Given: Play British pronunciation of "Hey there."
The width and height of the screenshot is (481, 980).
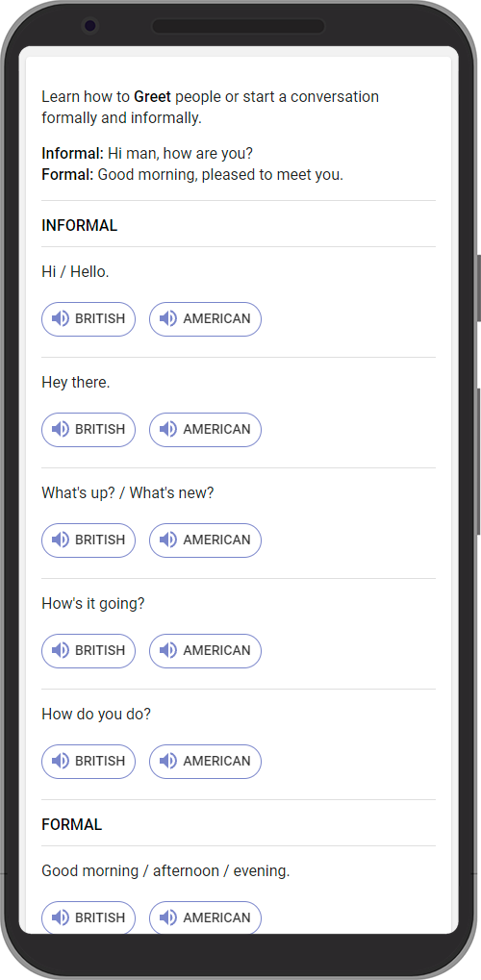Looking at the screenshot, I should click(89, 430).
